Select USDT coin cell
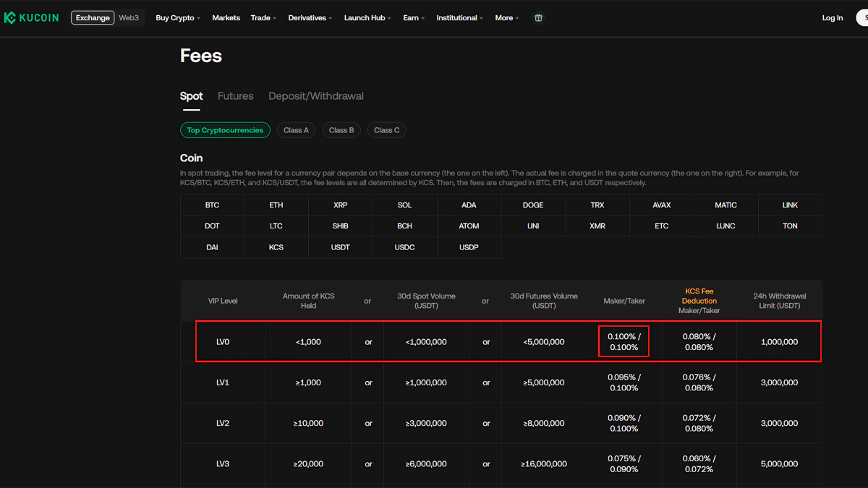868x488 pixels. [340, 247]
